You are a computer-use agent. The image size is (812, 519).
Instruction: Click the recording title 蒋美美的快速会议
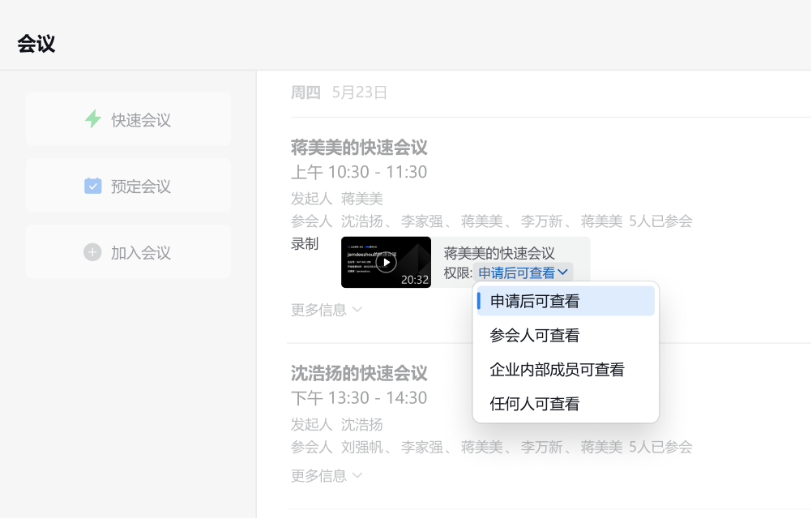pos(499,253)
